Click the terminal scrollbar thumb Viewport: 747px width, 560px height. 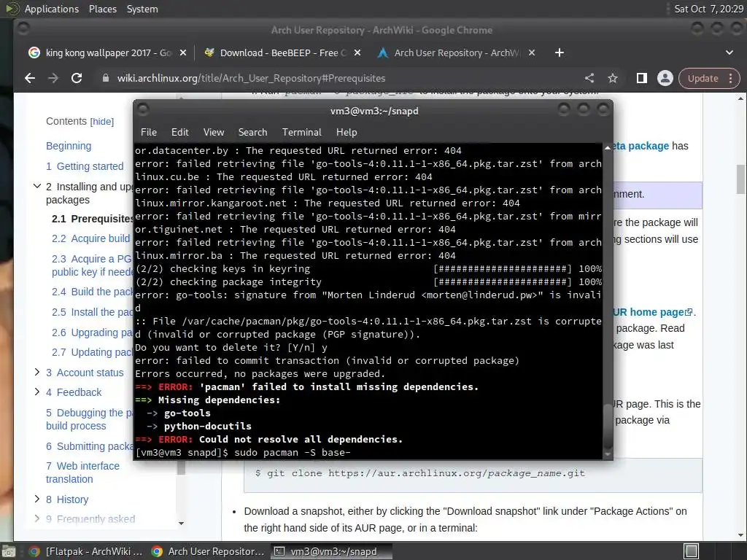608,425
